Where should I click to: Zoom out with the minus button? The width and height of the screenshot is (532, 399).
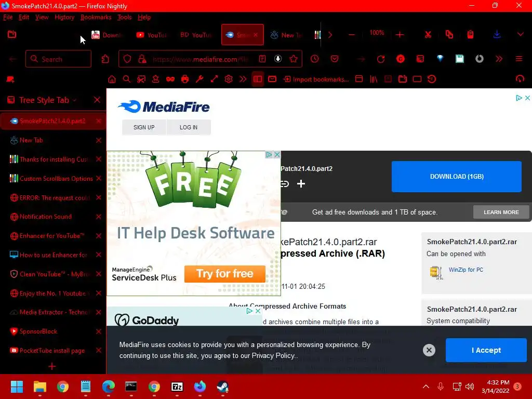tap(352, 35)
